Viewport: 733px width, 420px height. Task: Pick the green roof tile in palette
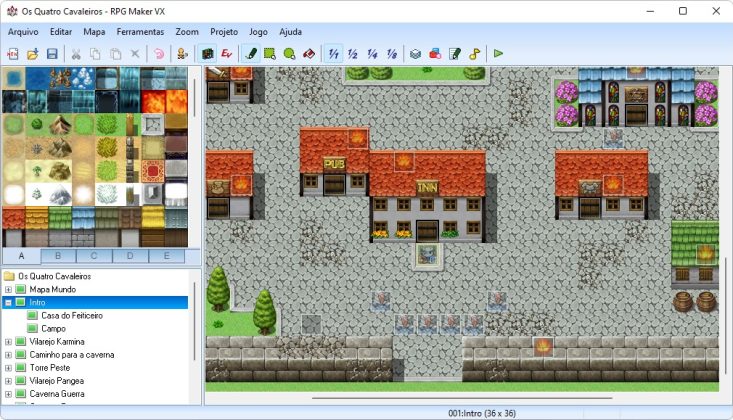(60, 217)
